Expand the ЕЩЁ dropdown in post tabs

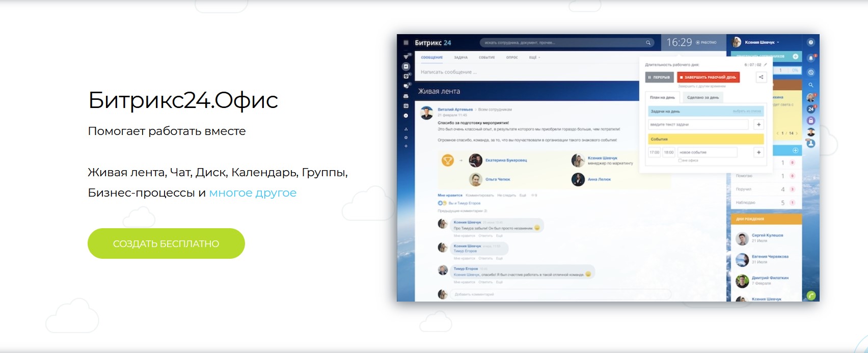pyautogui.click(x=534, y=58)
